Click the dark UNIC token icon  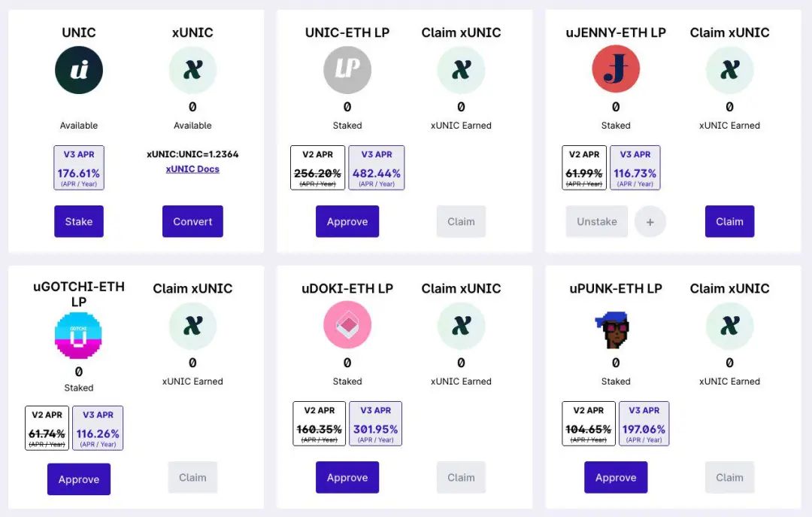click(79, 70)
